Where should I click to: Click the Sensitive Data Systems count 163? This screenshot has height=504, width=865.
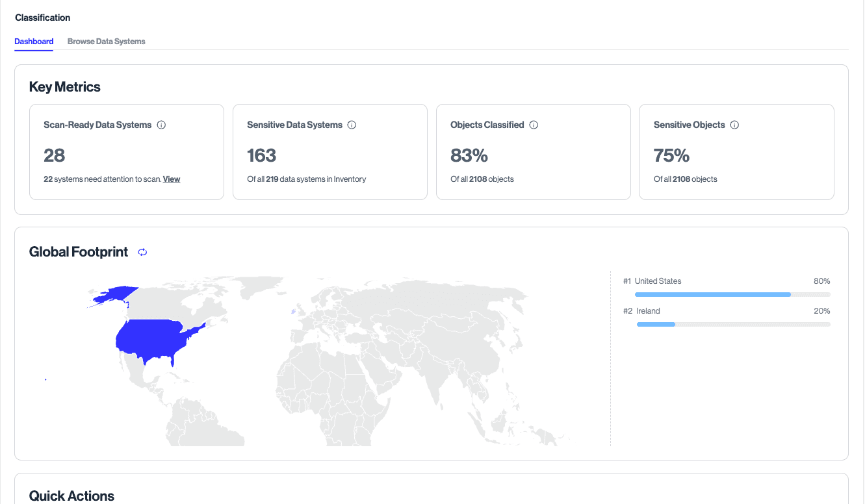pos(262,155)
